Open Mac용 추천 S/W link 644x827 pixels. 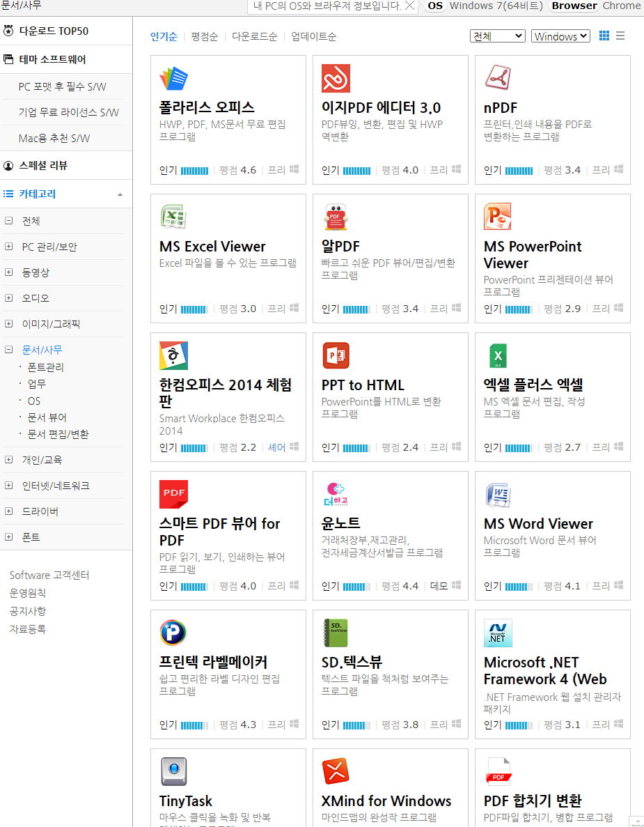point(54,138)
